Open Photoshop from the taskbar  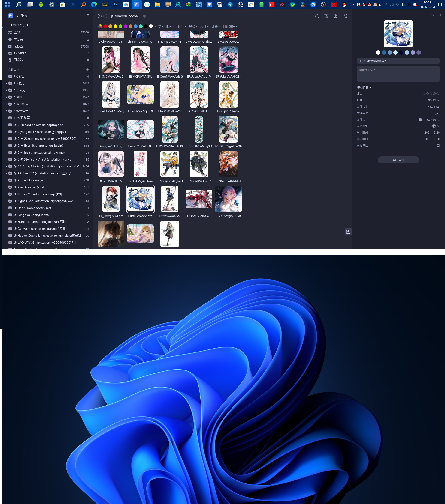coord(115,4)
